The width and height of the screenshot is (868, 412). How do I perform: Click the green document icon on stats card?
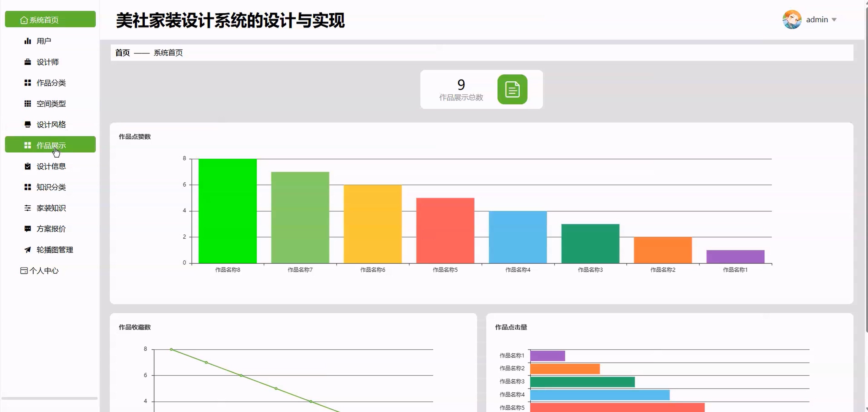click(512, 89)
